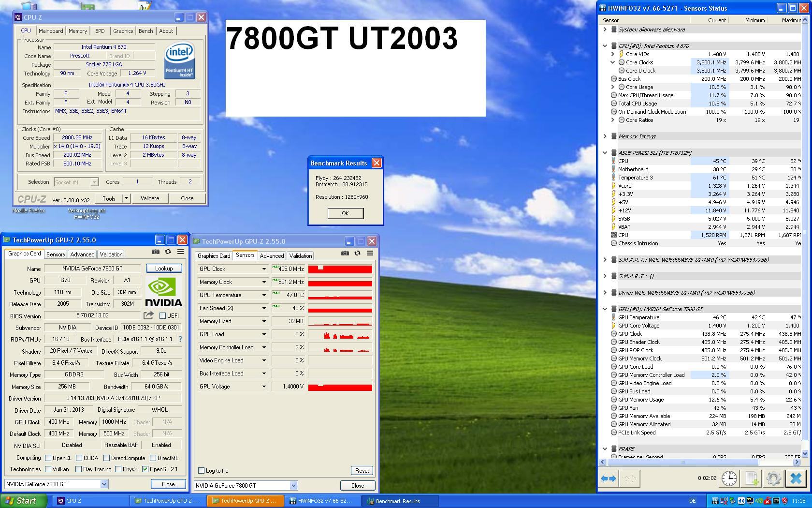Viewport: 812px width, 508px height.
Task: Open the GPU Clock sensor dropdown
Action: pyautogui.click(x=264, y=269)
